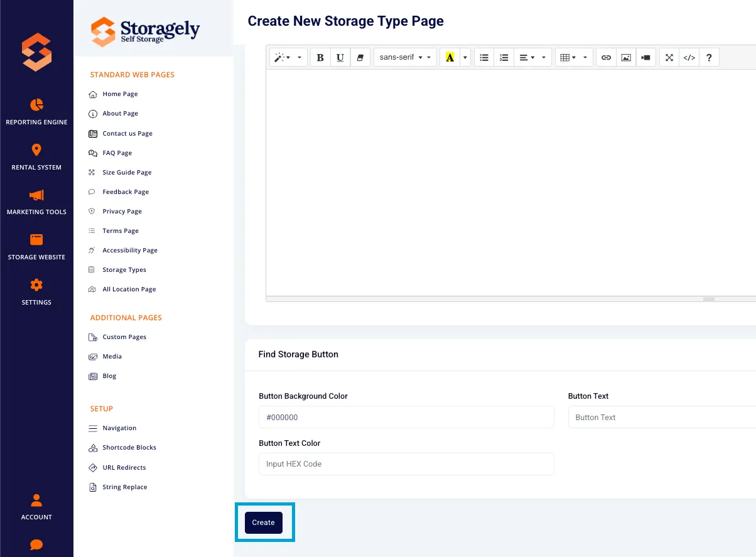Open Navigation under Setup
Viewport: 756px width, 557px height.
[112, 428]
